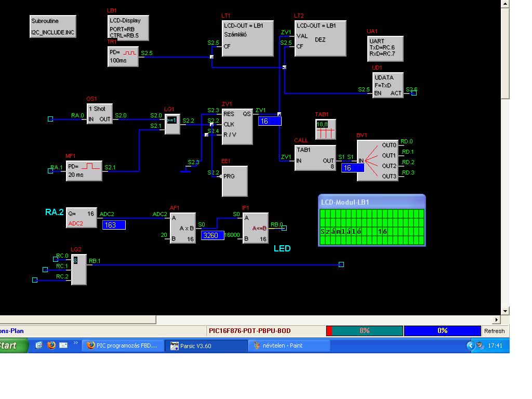Click the horizontal scrollbar thumb
Screen dimensions: 532x399
tap(78, 320)
